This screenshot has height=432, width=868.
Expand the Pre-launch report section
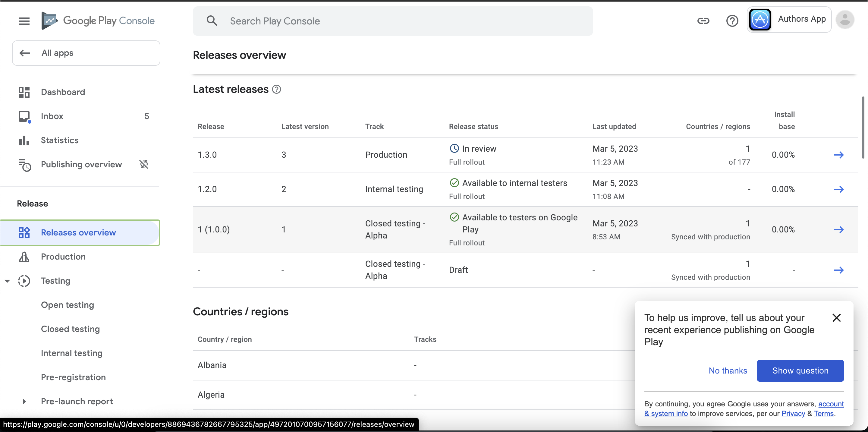24,401
